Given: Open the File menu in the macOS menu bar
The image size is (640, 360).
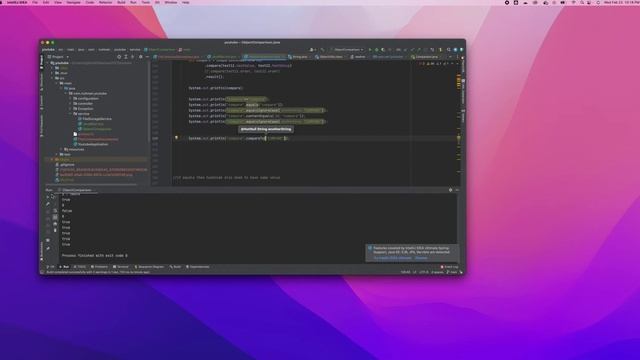Looking at the screenshot, I should (35, 2).
